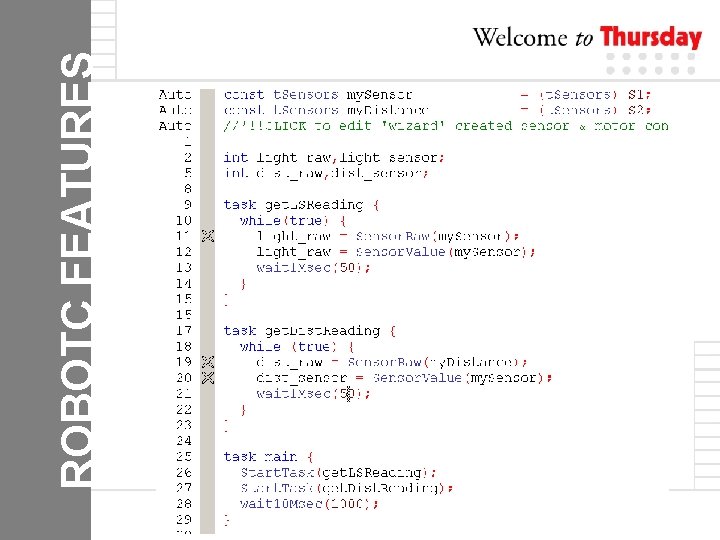Click the 'task main {' line
720x540 pixels.
268,456
